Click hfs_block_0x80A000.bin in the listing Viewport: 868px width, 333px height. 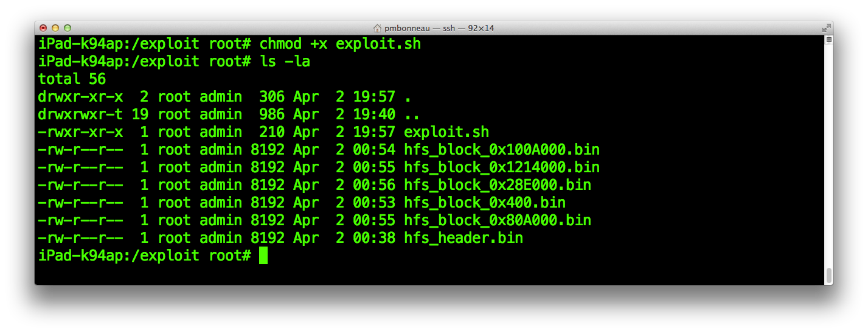498,220
